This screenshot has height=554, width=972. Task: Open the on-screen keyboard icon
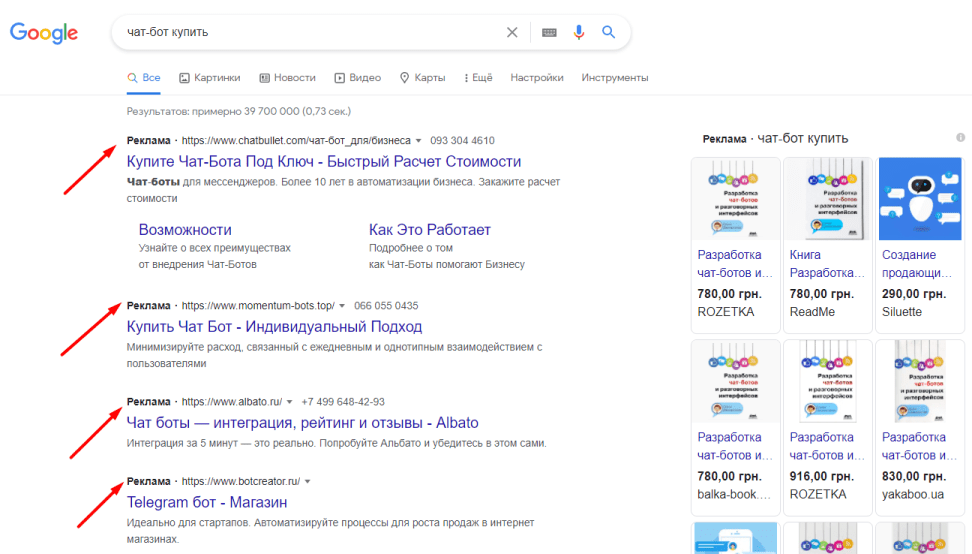pyautogui.click(x=549, y=32)
